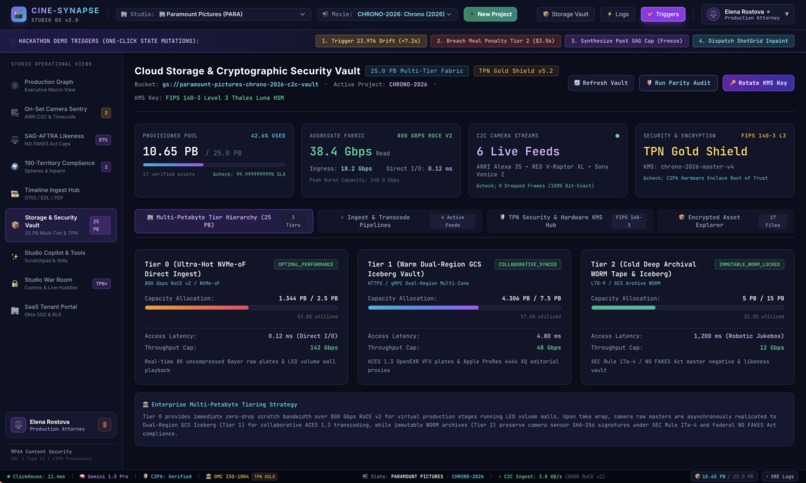The image size is (806, 483).
Task: Click the Cine-Synapse clapperboard logo icon
Action: tap(19, 14)
